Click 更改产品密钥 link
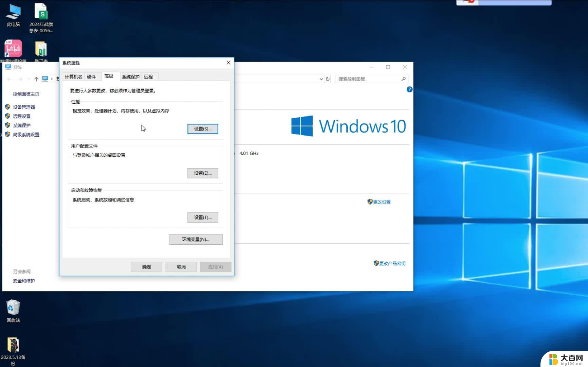The height and width of the screenshot is (367, 588). coord(392,263)
